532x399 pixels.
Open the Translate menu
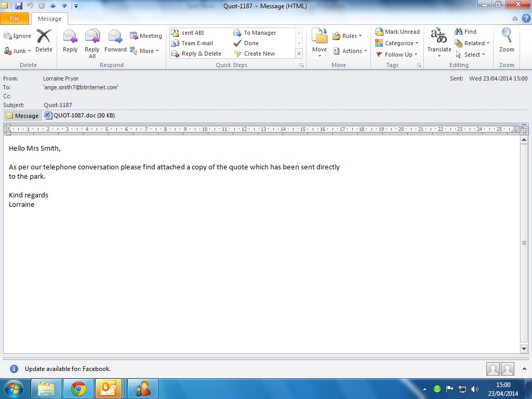coord(439,43)
